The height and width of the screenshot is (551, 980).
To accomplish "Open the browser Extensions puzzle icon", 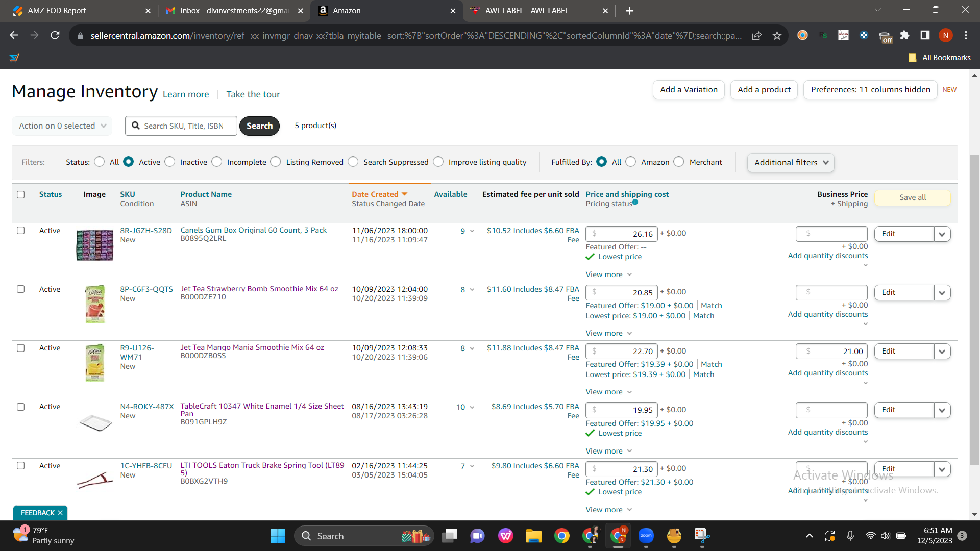I will 905,35.
